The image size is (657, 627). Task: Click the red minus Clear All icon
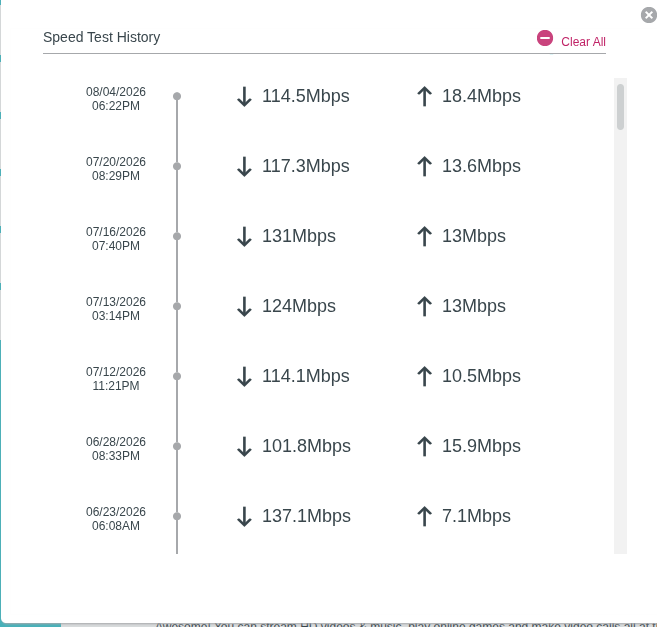[x=545, y=38]
